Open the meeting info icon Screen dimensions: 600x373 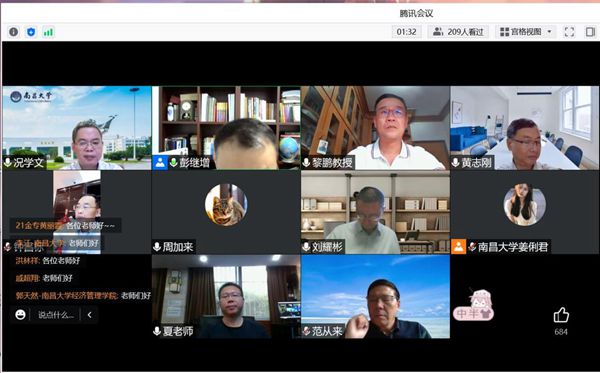click(13, 32)
